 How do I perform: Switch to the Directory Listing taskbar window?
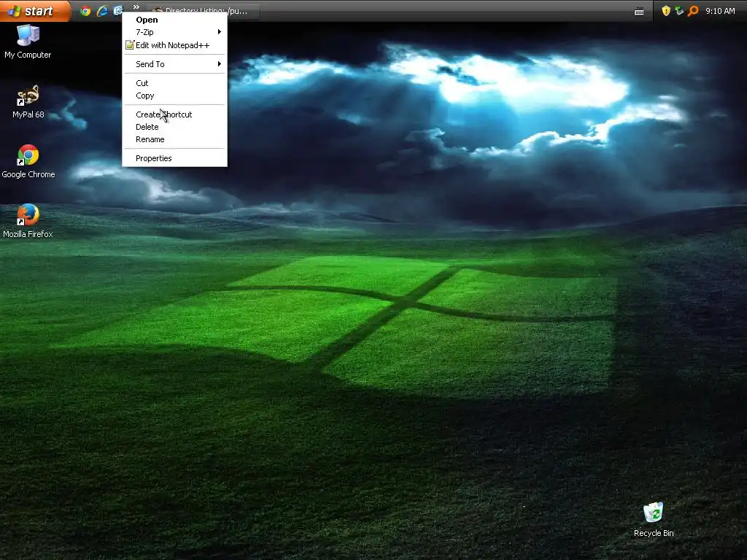pos(203,11)
